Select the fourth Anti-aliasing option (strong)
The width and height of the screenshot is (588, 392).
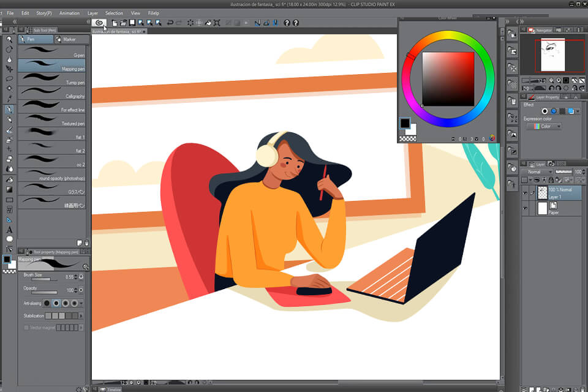pyautogui.click(x=74, y=303)
